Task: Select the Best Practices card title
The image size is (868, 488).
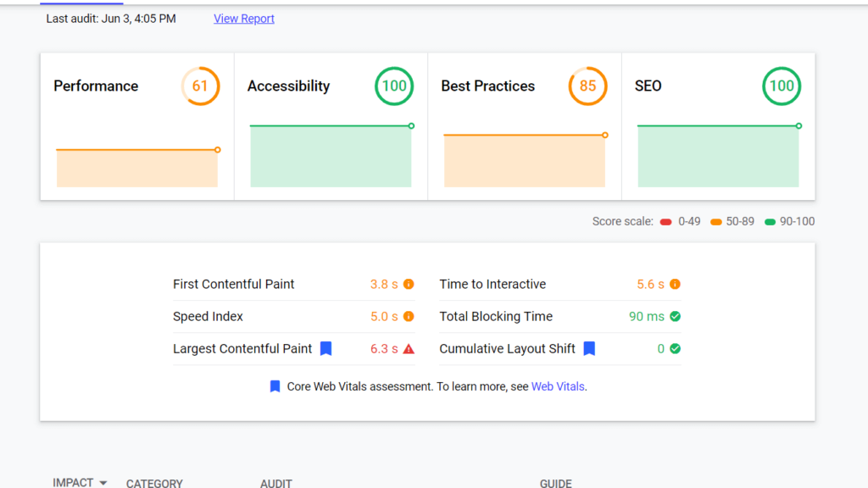Action: pos(487,86)
